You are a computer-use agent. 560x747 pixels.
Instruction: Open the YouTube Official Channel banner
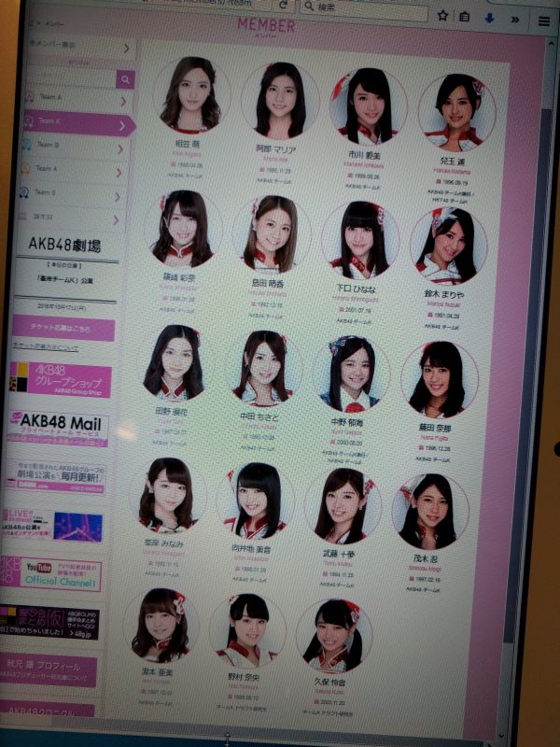coord(50,573)
